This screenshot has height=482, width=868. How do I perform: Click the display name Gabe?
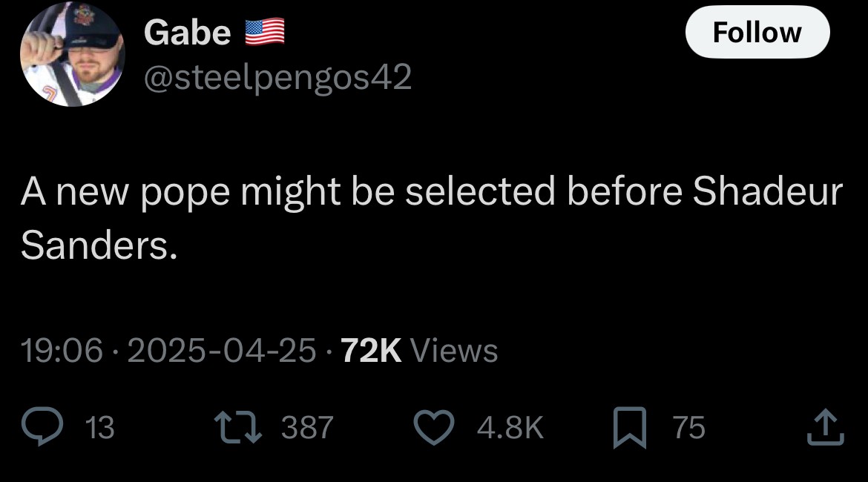(x=187, y=33)
